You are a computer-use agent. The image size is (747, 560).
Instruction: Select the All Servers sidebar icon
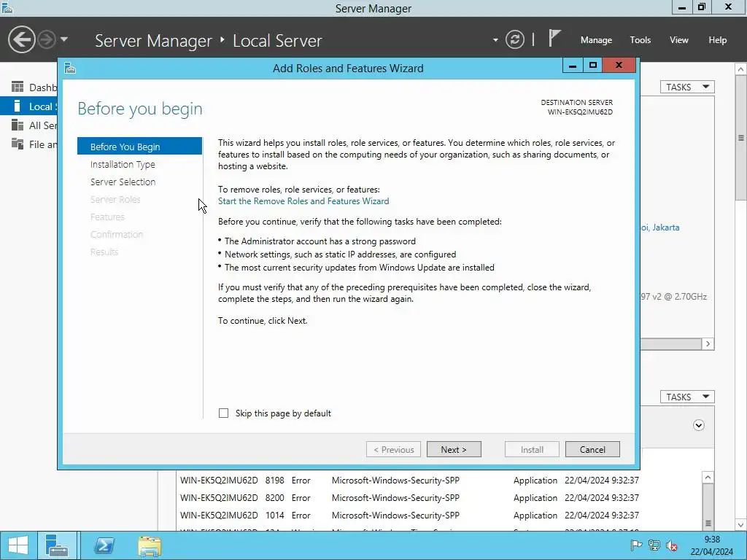click(18, 125)
